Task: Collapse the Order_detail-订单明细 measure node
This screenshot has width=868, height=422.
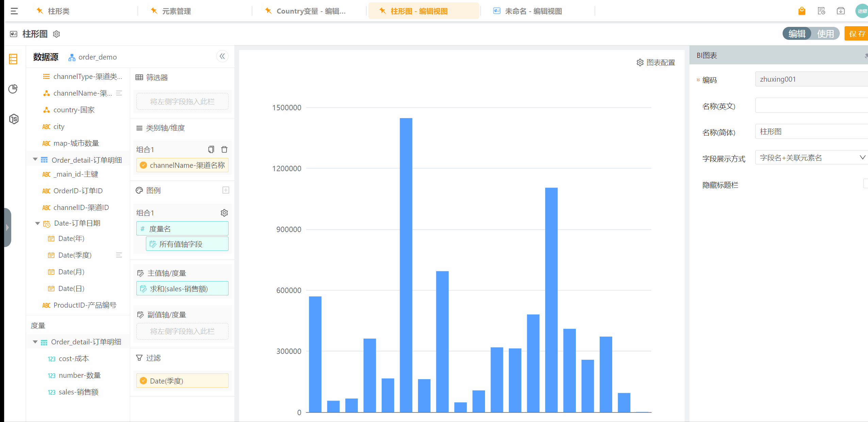Action: click(x=35, y=342)
